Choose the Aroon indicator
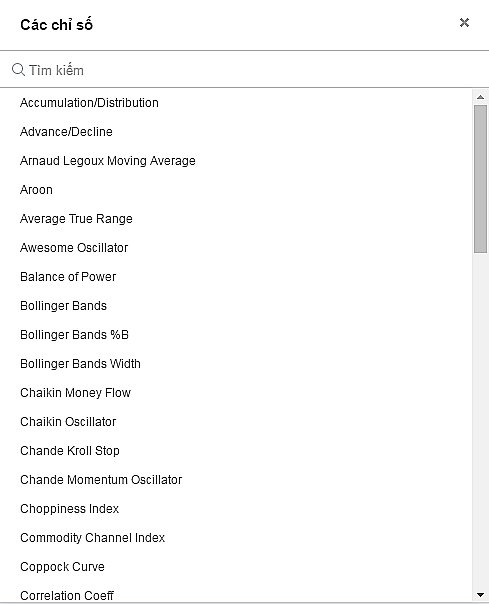 coord(236,190)
